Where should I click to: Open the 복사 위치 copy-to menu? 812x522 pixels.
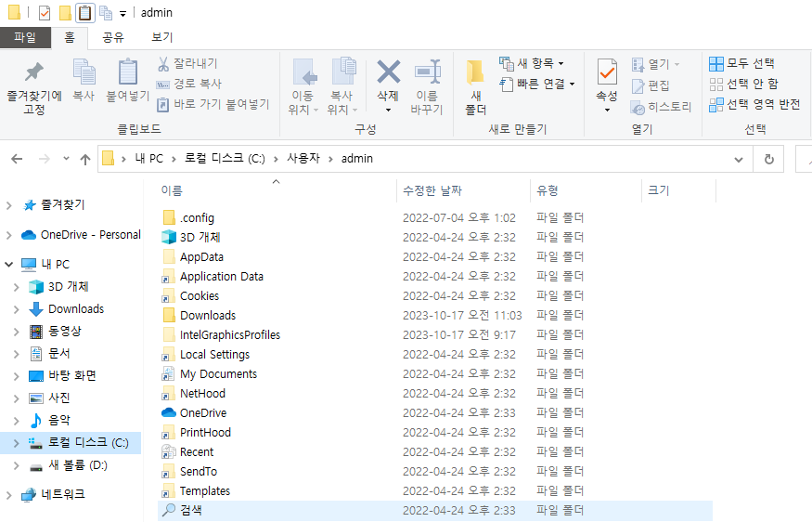342,86
